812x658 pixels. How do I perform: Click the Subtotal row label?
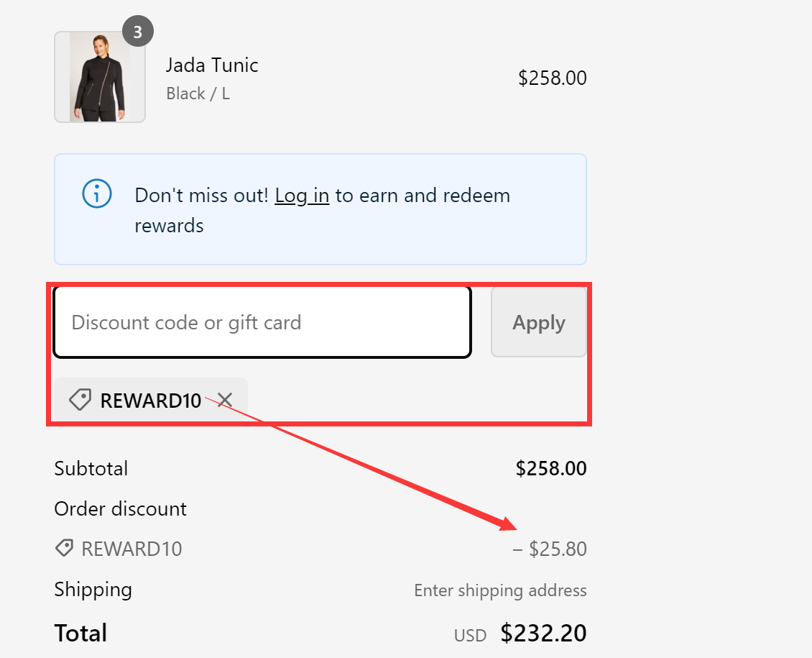91,468
